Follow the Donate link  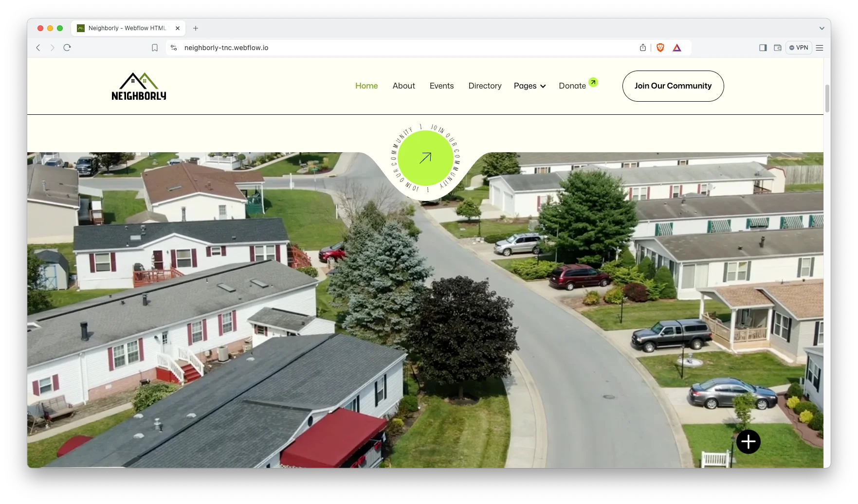point(572,86)
